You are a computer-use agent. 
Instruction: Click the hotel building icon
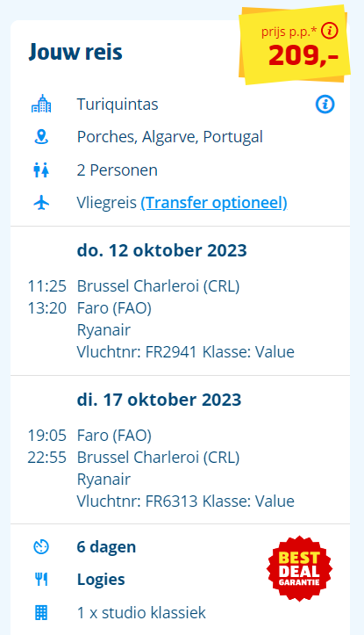coord(41,104)
